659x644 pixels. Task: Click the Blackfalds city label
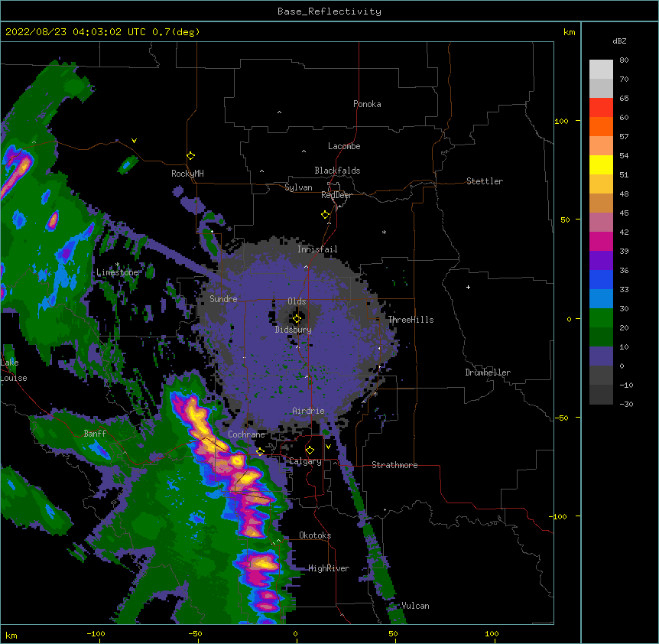click(337, 171)
